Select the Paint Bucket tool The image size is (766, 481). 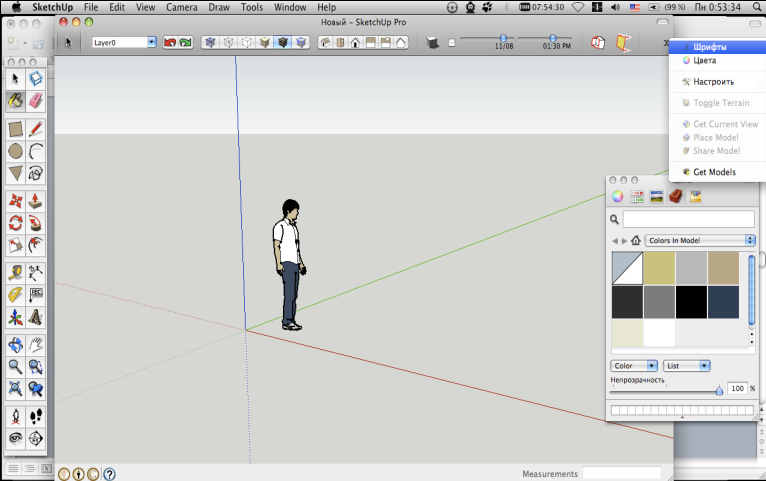tap(16, 101)
